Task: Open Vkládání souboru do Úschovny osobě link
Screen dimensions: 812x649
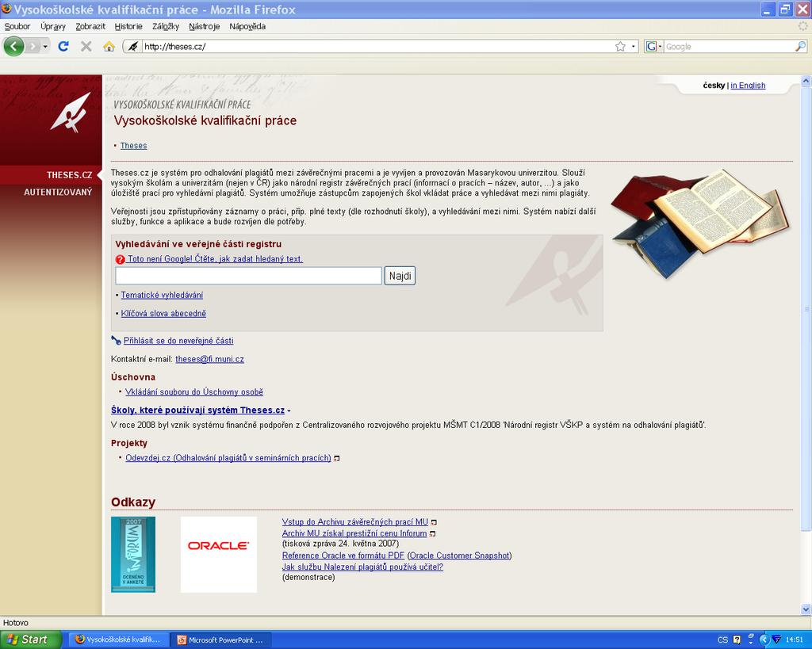Action: (194, 392)
